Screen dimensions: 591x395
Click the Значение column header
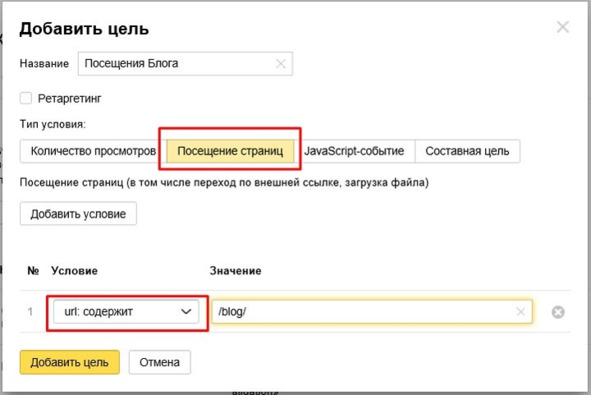(236, 271)
